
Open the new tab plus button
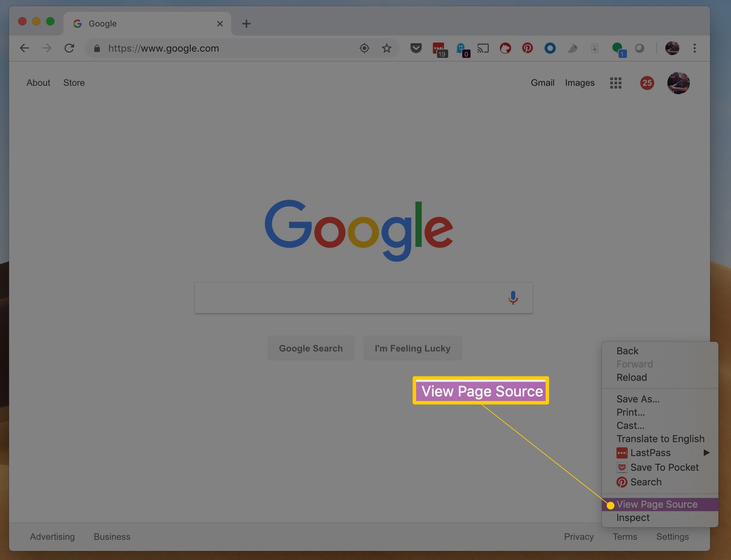pos(246,23)
